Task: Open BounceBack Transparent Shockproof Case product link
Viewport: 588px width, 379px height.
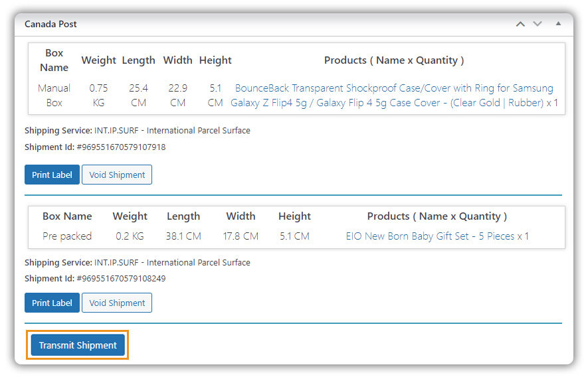Action: point(392,95)
